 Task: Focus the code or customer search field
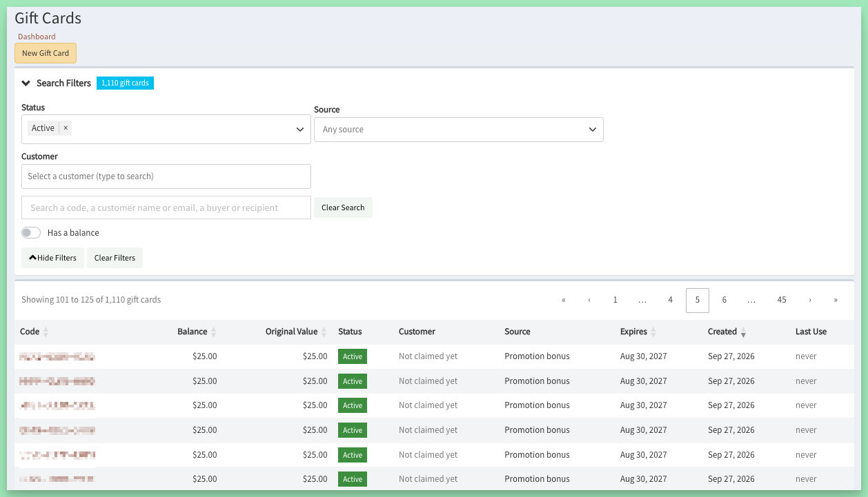pyautogui.click(x=166, y=207)
